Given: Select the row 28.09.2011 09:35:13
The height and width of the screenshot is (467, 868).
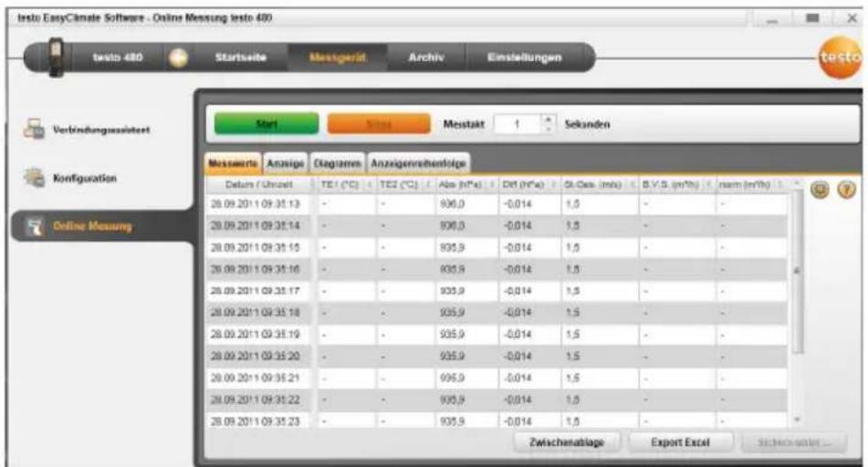Looking at the screenshot, I should click(497, 204).
